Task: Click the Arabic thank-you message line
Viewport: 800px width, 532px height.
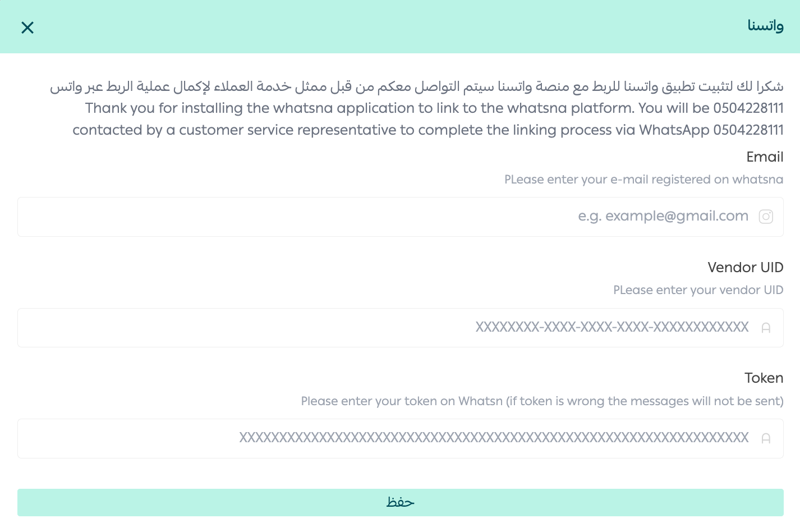Action: click(417, 86)
